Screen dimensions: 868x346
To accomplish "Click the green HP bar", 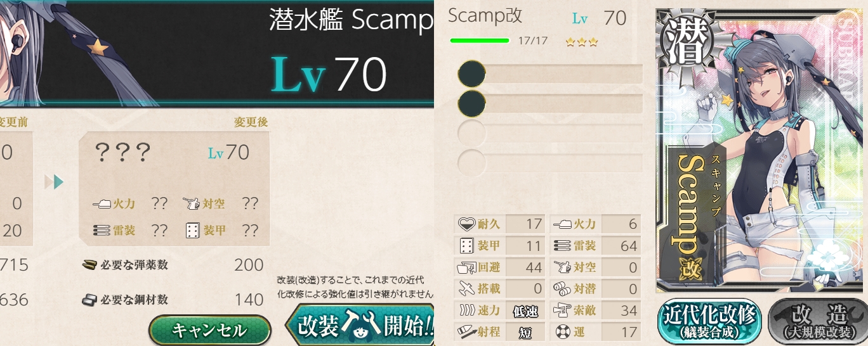I will (x=480, y=41).
